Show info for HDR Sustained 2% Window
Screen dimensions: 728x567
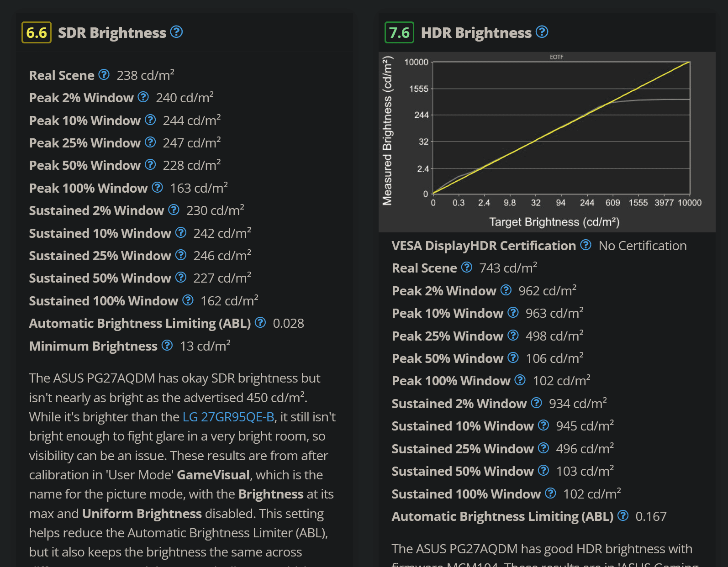point(537,403)
